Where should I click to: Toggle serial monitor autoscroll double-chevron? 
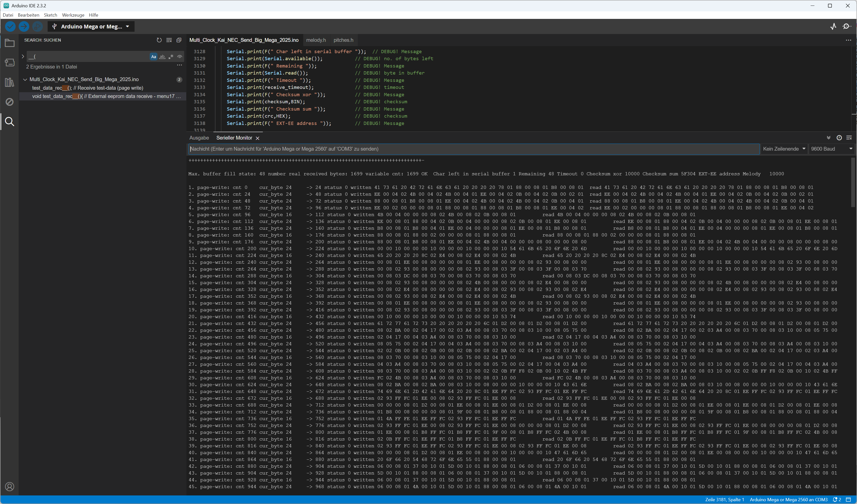[829, 138]
